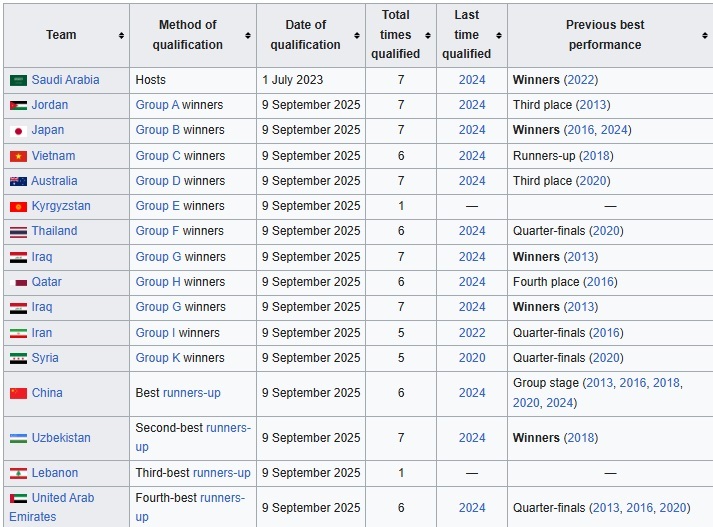Screen dimensions: 713x527
Task: Click the Saudi Arabia flag icon
Action: coord(18,80)
